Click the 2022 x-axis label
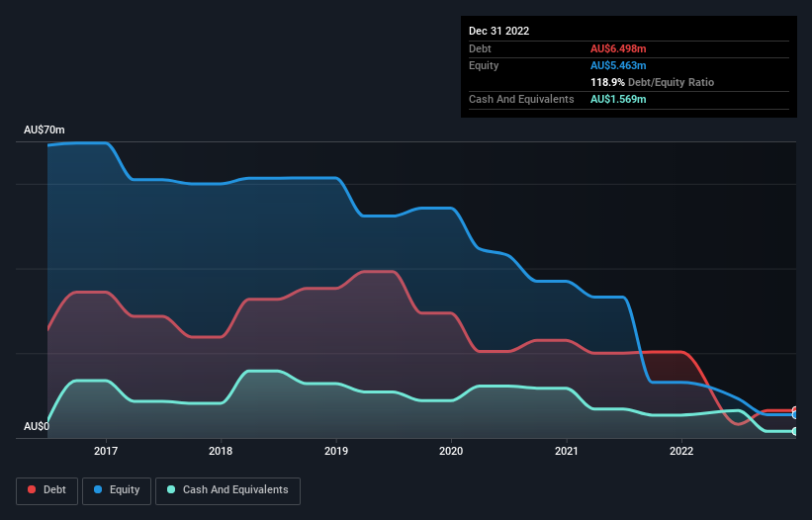This screenshot has width=812, height=520. [681, 451]
